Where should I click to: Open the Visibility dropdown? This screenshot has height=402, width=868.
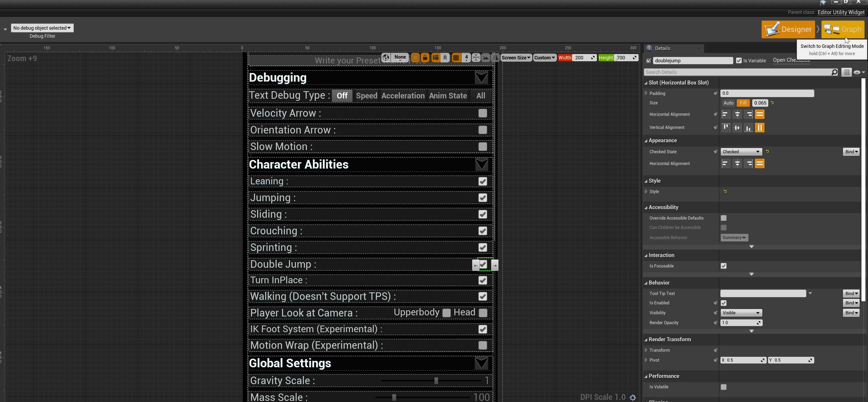pyautogui.click(x=741, y=313)
